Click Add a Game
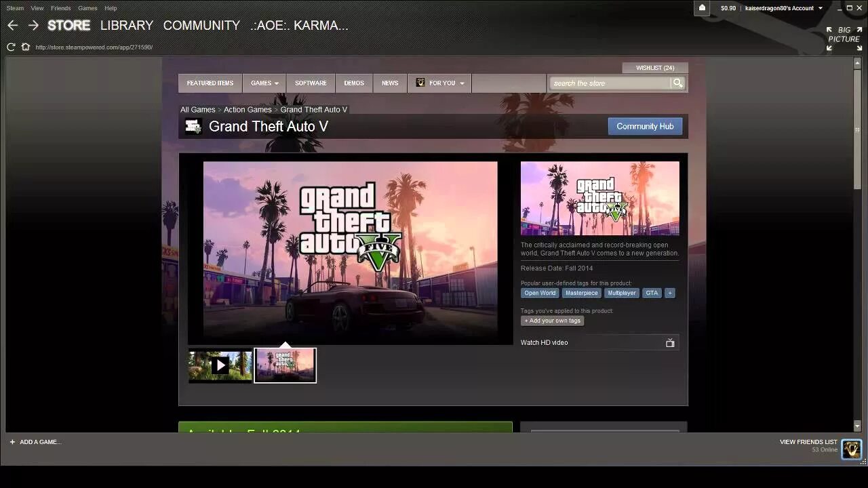 40,442
